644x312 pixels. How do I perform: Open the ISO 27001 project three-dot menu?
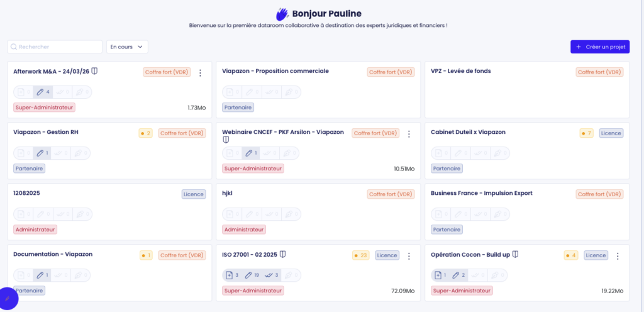(x=409, y=256)
